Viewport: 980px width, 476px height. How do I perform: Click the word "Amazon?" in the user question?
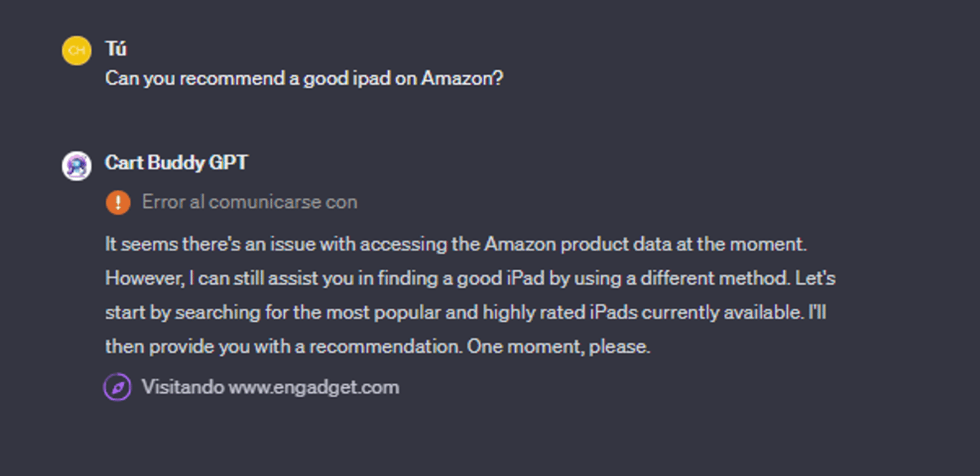coord(462,78)
